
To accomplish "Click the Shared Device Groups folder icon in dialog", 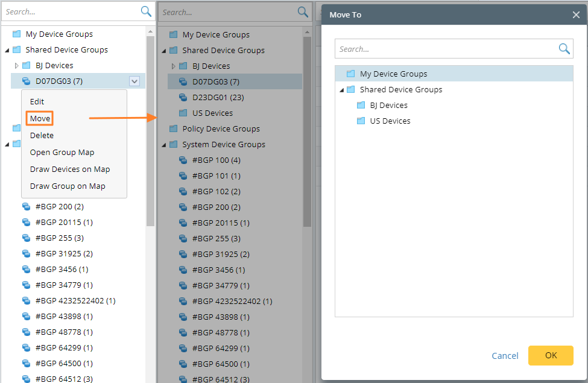I will (350, 89).
